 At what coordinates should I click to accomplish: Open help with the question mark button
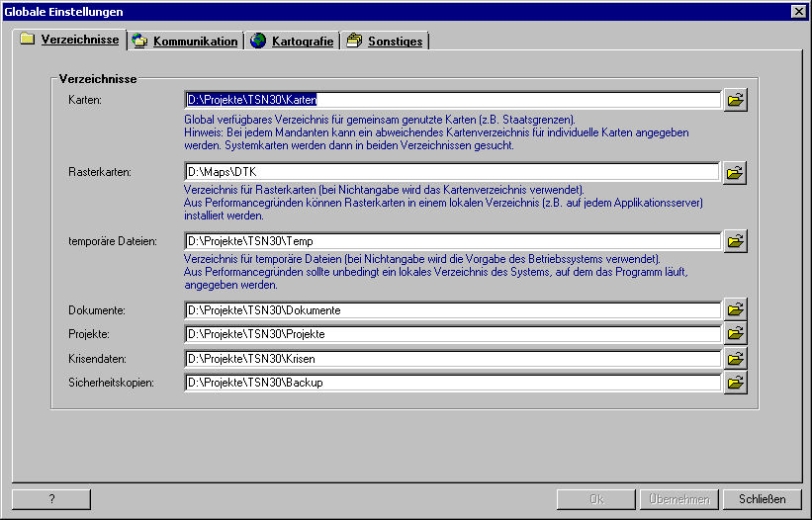coord(51,499)
